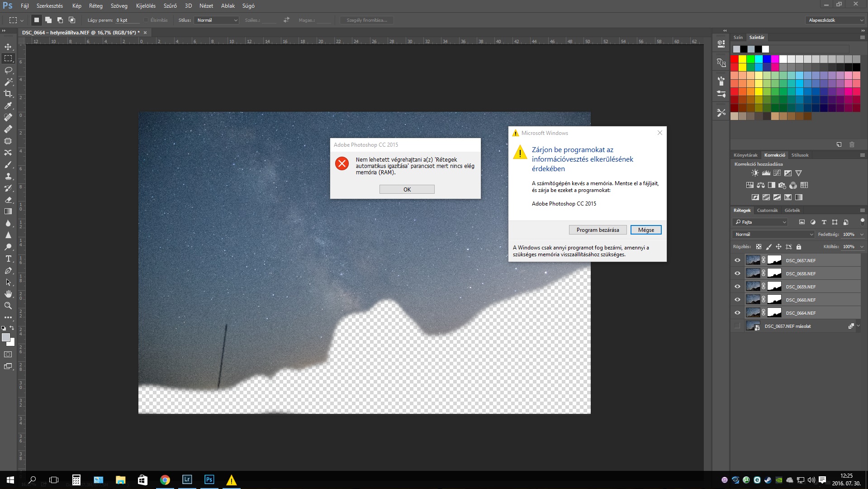The width and height of the screenshot is (868, 489).
Task: Open the Kitöltés fill slider arrow
Action: click(x=862, y=247)
